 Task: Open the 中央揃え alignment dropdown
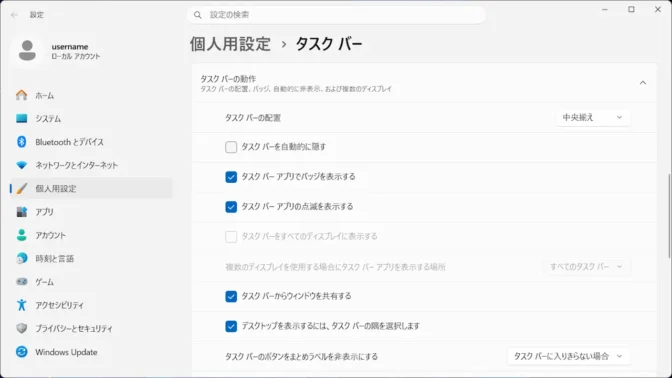[593, 117]
